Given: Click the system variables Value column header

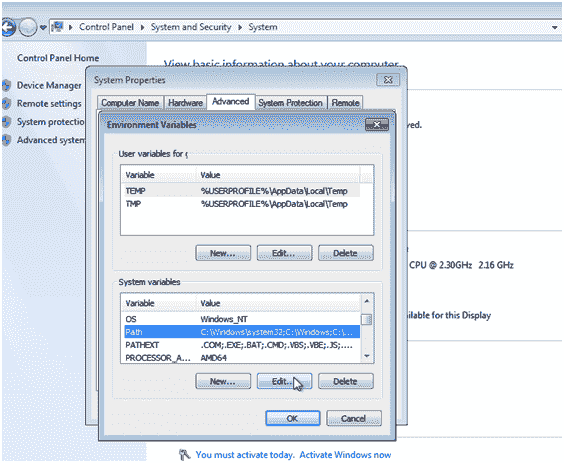Looking at the screenshot, I should tap(278, 303).
